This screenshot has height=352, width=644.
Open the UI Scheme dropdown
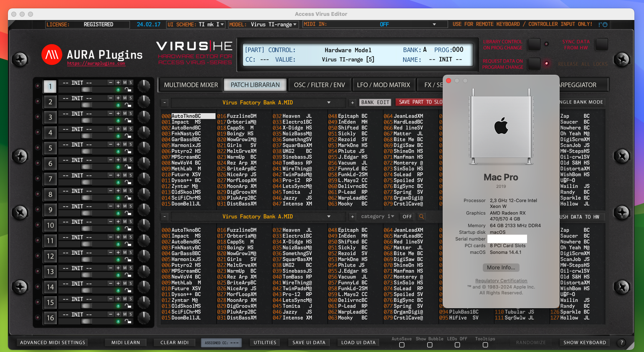196,25
